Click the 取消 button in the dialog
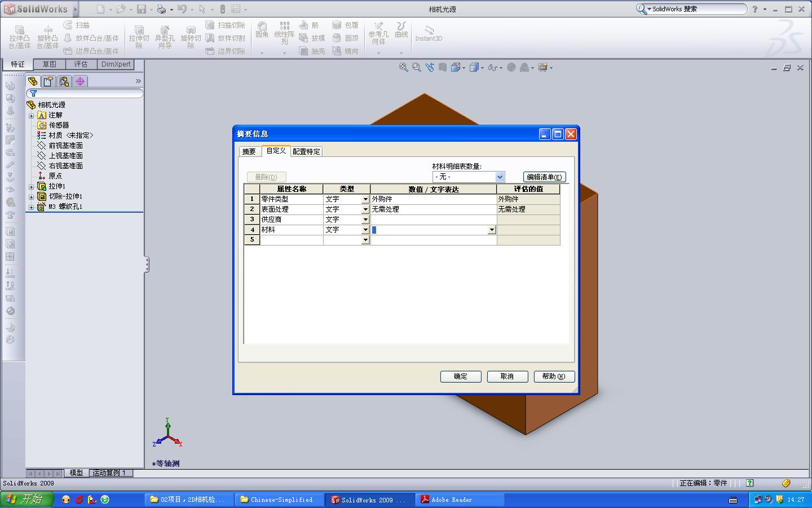The width and height of the screenshot is (812, 508). (507, 376)
